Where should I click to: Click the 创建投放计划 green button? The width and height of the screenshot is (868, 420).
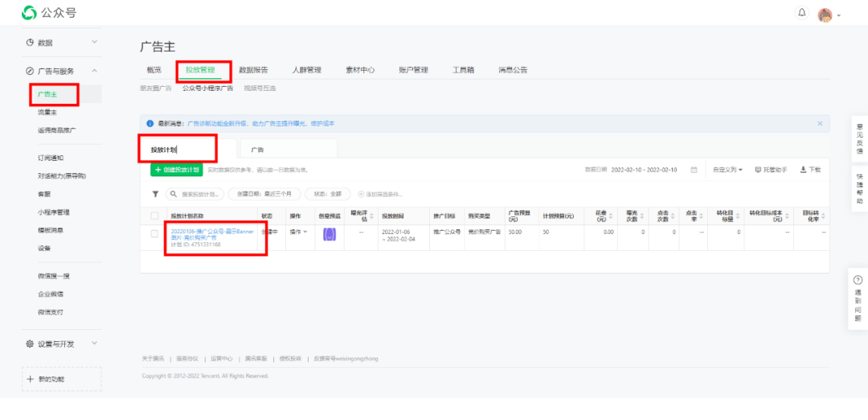tap(177, 170)
